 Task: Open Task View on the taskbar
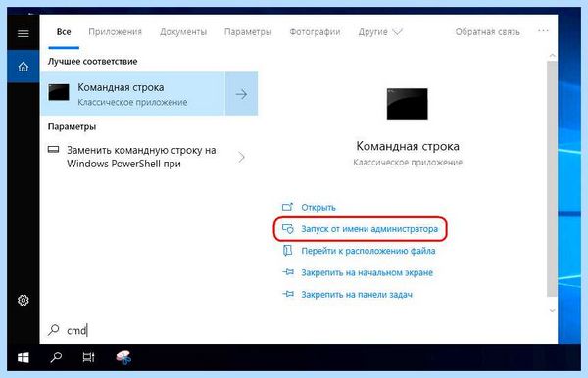88,357
